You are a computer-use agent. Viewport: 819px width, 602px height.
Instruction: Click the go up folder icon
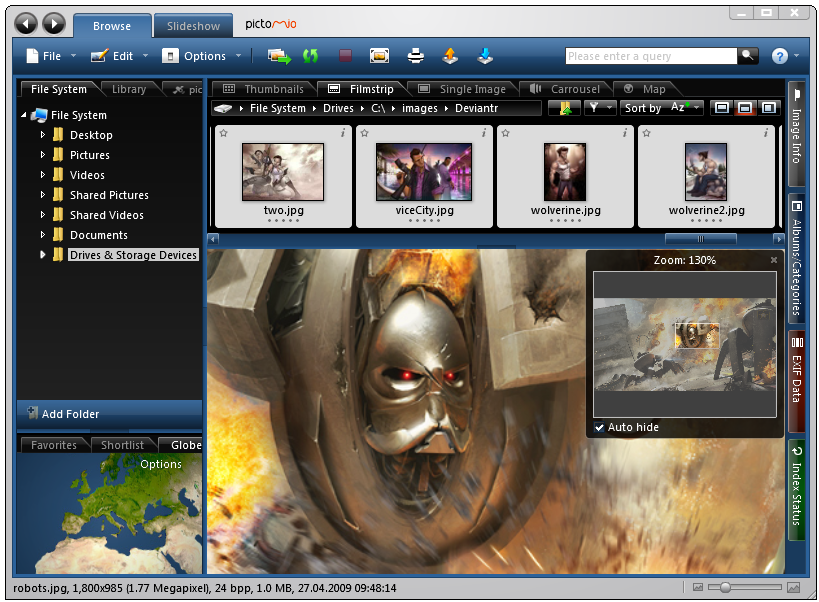click(565, 108)
